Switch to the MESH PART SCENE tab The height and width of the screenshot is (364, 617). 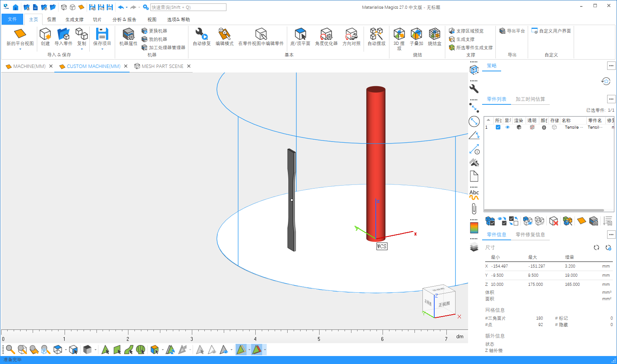[162, 66]
